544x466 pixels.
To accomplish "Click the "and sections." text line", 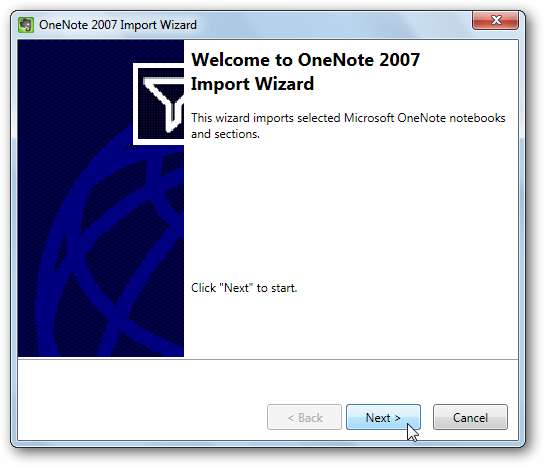I will coord(225,134).
